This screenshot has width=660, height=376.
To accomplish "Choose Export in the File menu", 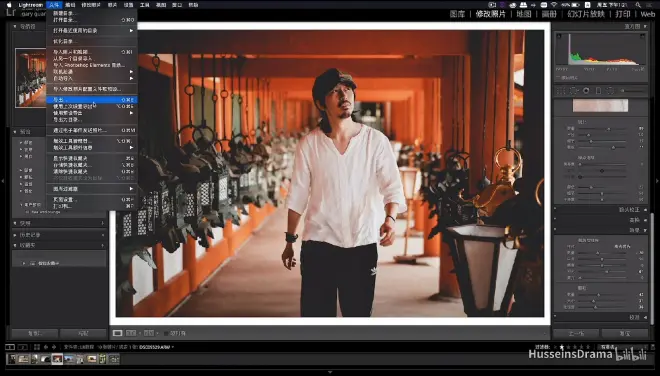I will pyautogui.click(x=92, y=100).
